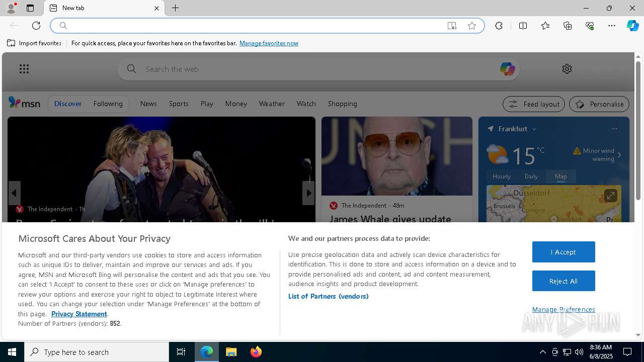The height and width of the screenshot is (362, 644).
Task: Open the Money section
Action: coord(236,104)
